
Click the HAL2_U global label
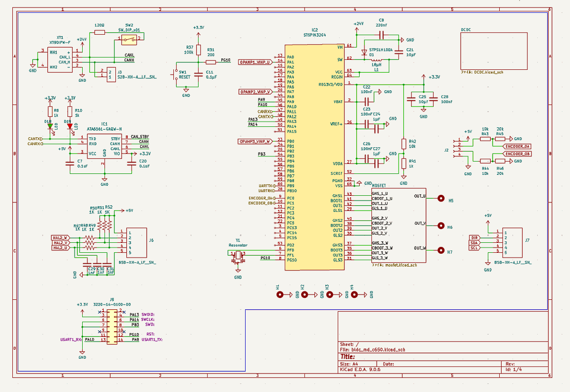pos(60,248)
